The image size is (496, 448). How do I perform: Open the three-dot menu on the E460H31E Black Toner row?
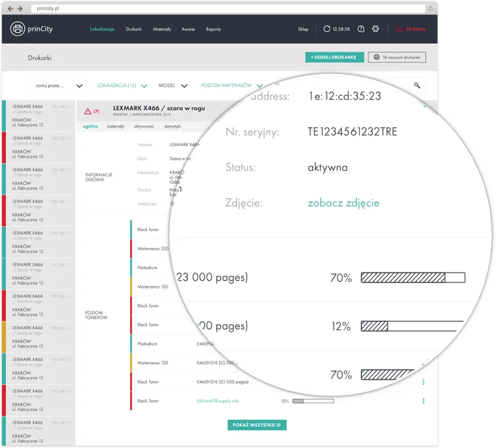[x=423, y=382]
